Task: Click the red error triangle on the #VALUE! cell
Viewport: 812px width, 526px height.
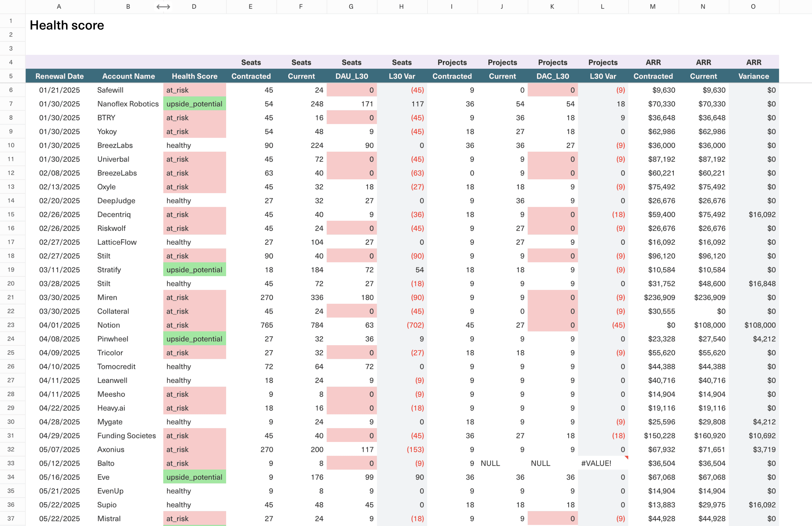Action: click(627, 458)
